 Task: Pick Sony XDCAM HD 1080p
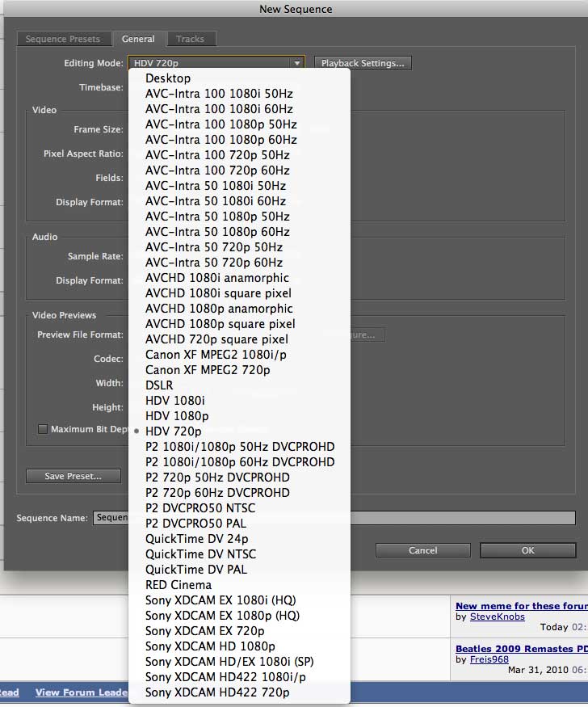coord(239,646)
